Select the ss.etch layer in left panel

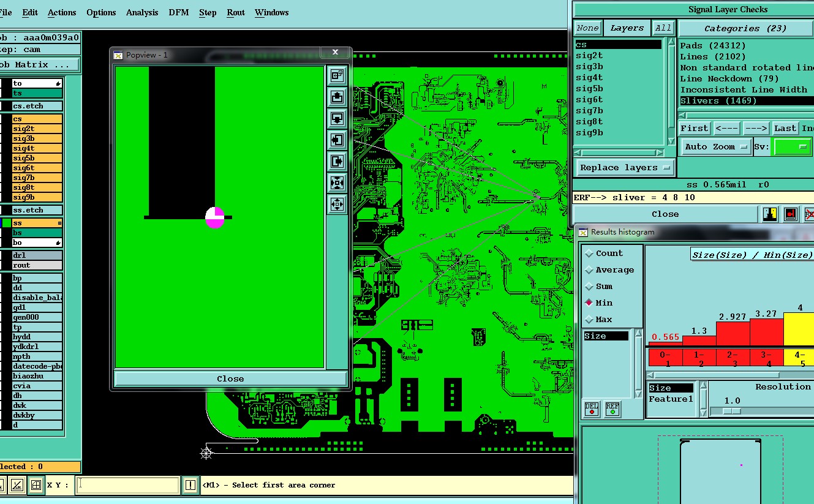tap(37, 210)
